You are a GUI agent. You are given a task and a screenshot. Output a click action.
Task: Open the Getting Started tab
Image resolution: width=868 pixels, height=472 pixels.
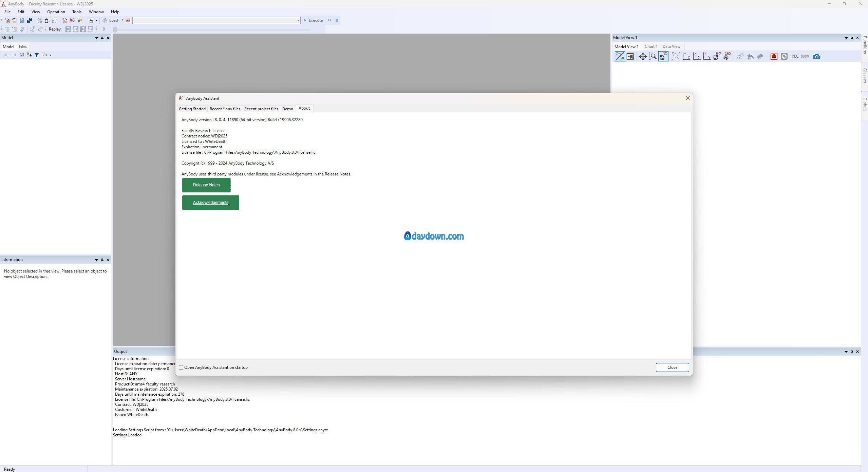[192, 109]
